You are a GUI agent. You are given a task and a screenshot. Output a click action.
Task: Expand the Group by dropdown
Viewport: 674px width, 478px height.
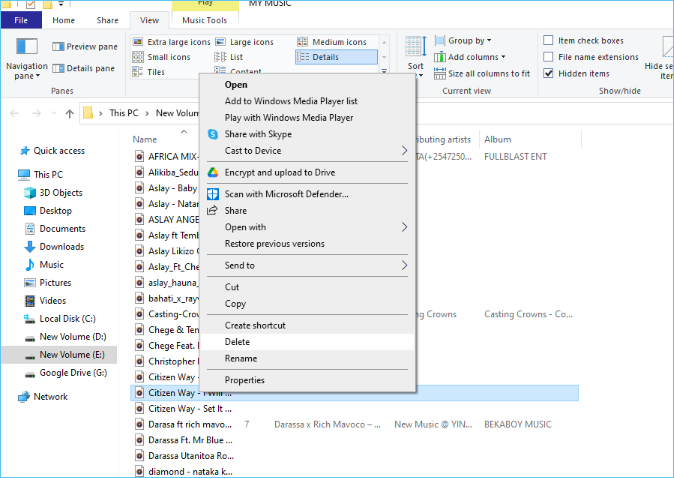pos(468,41)
